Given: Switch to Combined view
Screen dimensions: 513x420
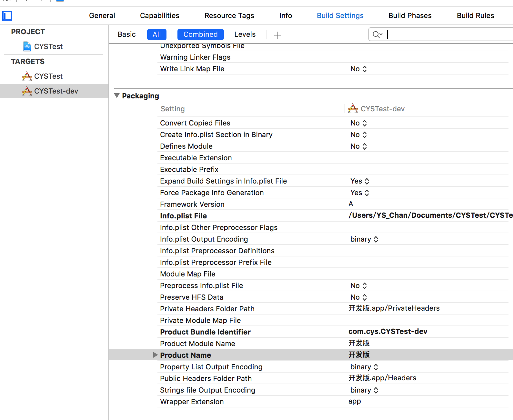Looking at the screenshot, I should [201, 35].
